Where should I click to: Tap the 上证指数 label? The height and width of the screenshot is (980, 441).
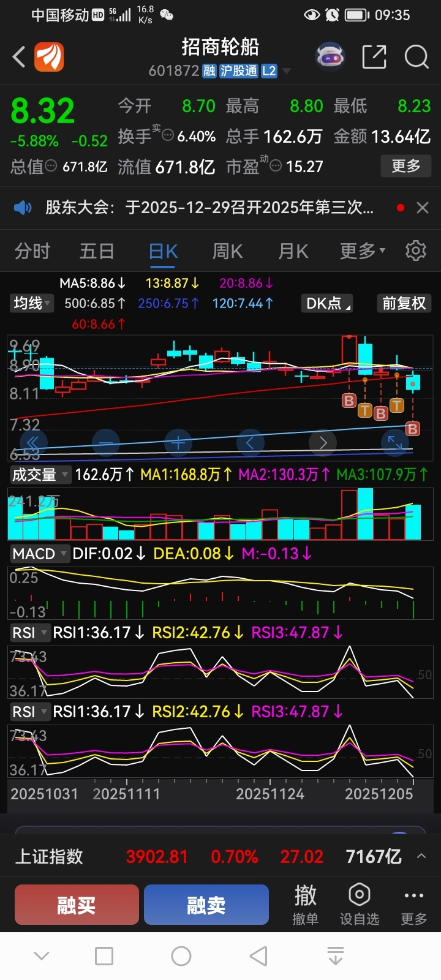48,856
